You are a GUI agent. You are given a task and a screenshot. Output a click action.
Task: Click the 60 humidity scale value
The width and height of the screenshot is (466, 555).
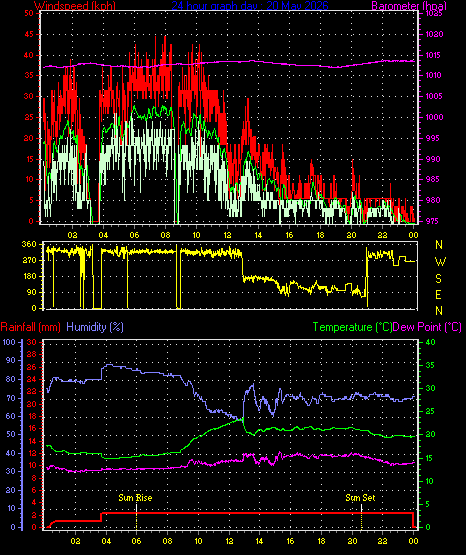(11, 416)
